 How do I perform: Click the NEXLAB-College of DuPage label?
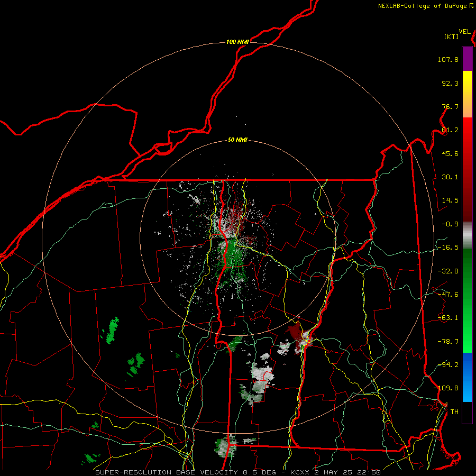click(x=422, y=6)
